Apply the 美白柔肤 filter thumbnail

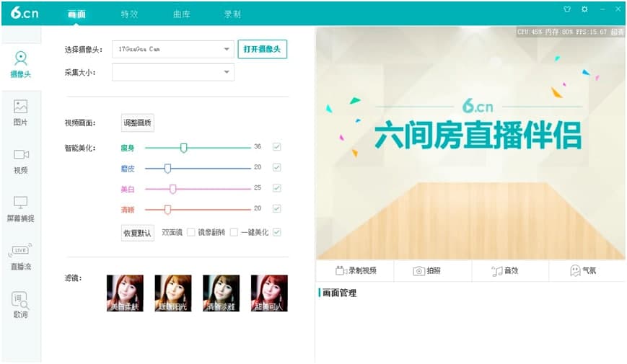point(125,293)
